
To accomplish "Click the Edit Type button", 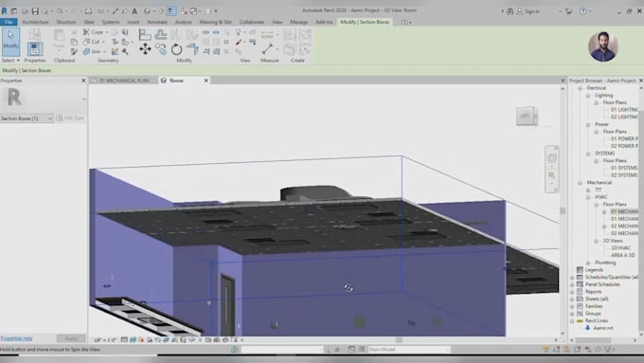I will (70, 118).
